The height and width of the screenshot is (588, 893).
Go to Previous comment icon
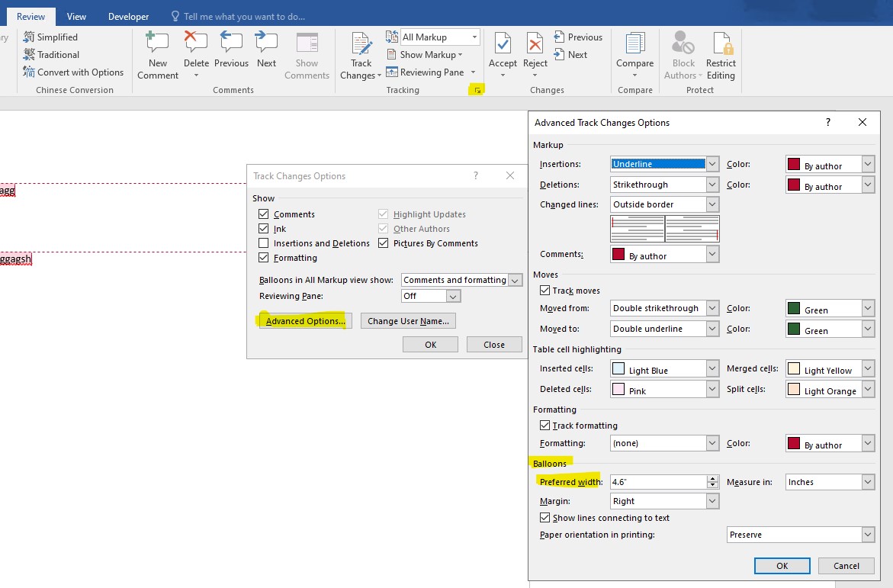(231, 43)
